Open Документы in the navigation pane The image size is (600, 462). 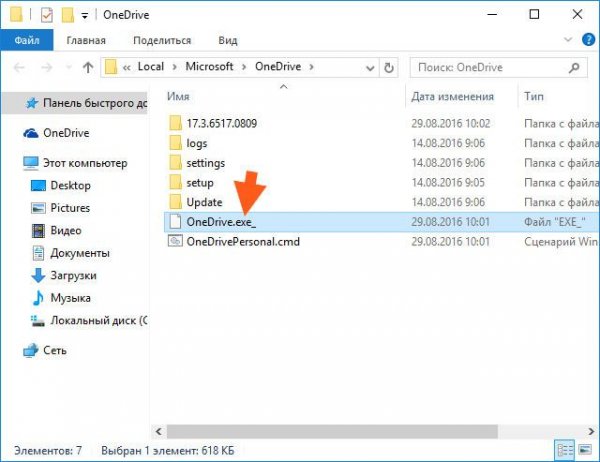[x=80, y=253]
